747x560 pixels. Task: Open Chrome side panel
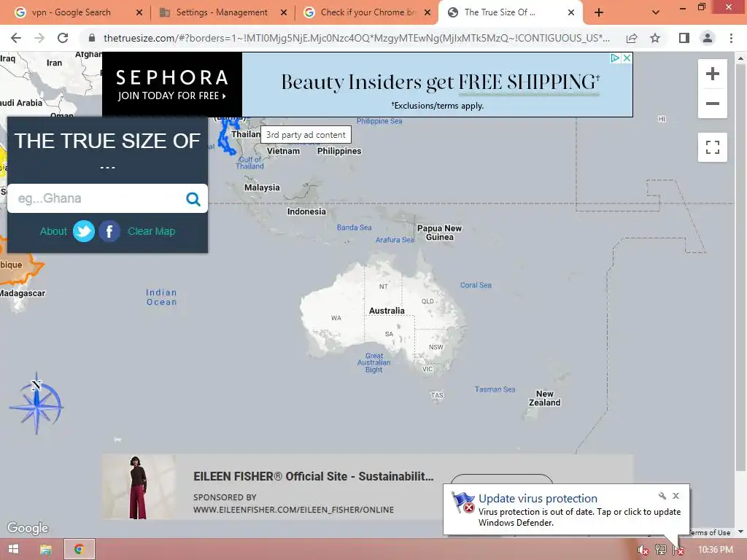coord(684,38)
